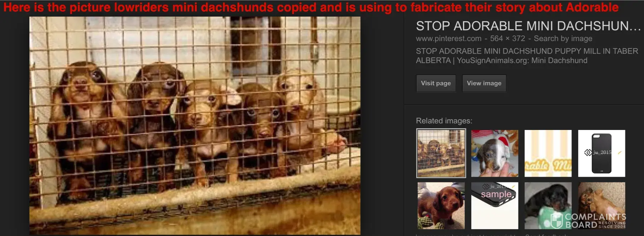Click the red headline caption text
644x236 pixels.
tap(311, 7)
